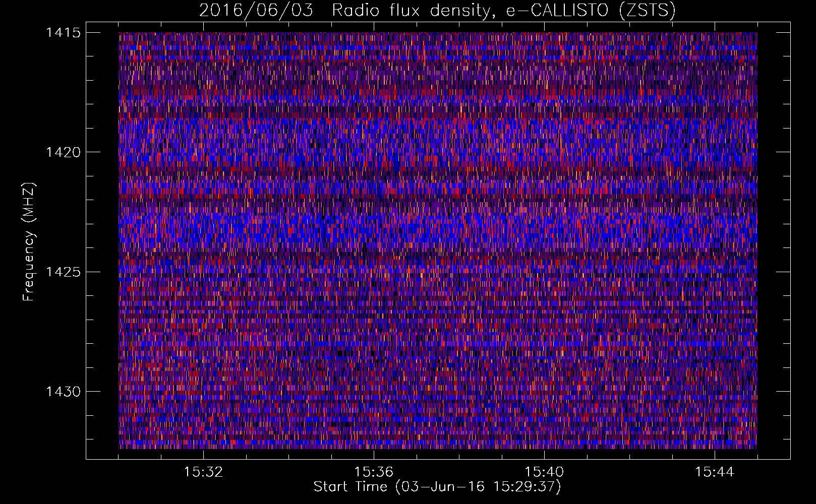Click the 'Frequency (MHZ)' axis label
816x504 pixels.
point(29,242)
